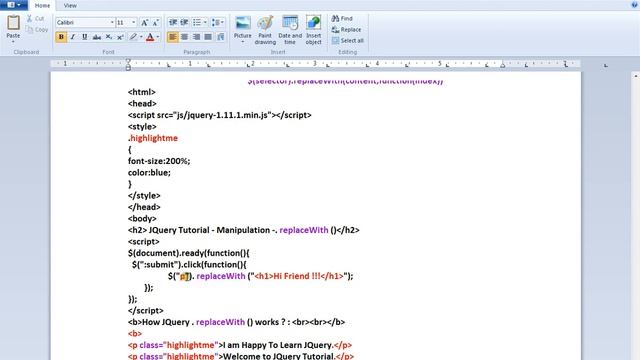Shrink the font size
Image resolution: width=640 pixels, height=360 pixels.
click(156, 23)
